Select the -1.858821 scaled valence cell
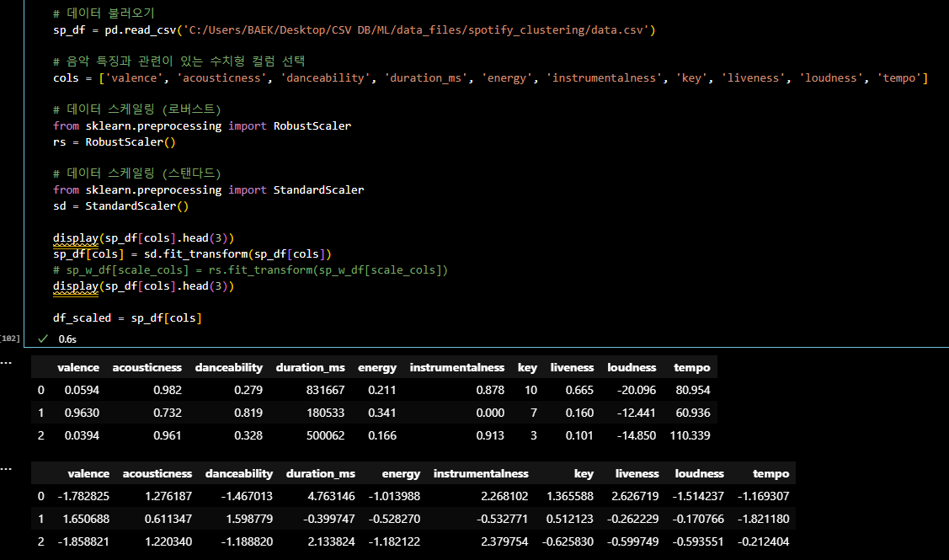 point(83,541)
